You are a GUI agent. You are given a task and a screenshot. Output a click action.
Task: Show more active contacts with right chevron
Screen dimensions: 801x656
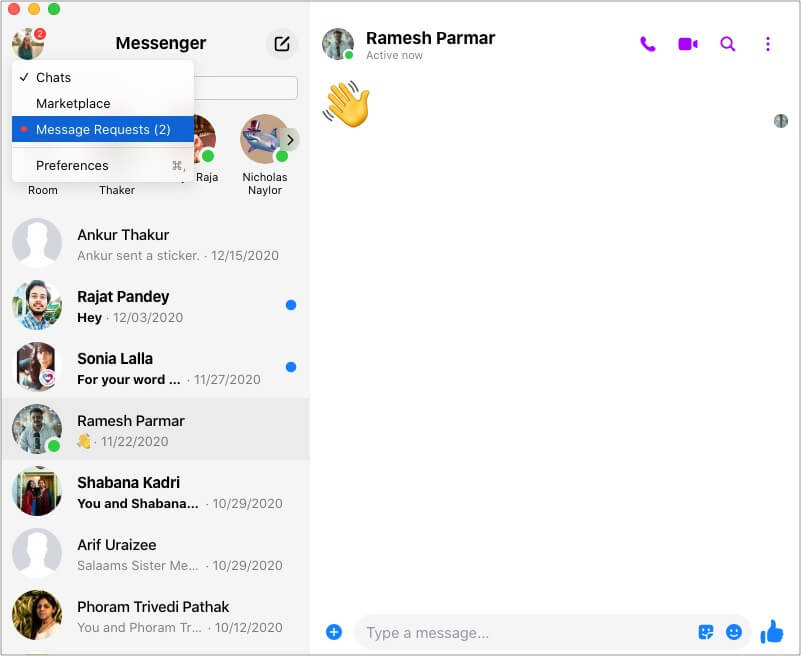point(290,140)
